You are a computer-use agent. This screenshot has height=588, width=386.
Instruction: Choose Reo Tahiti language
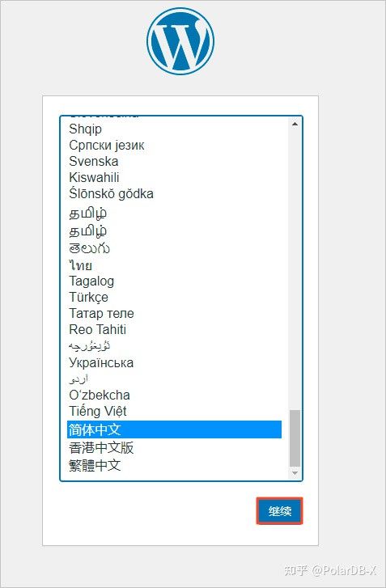coord(175,330)
